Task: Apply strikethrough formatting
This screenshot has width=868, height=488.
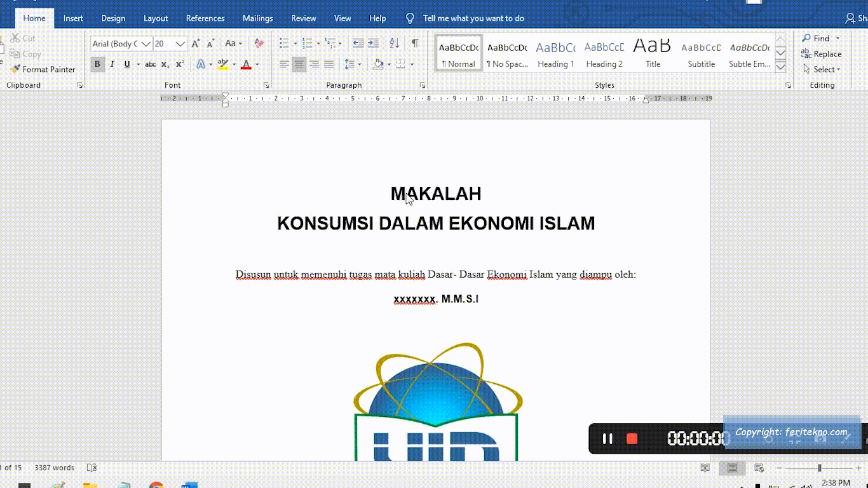Action: [150, 64]
